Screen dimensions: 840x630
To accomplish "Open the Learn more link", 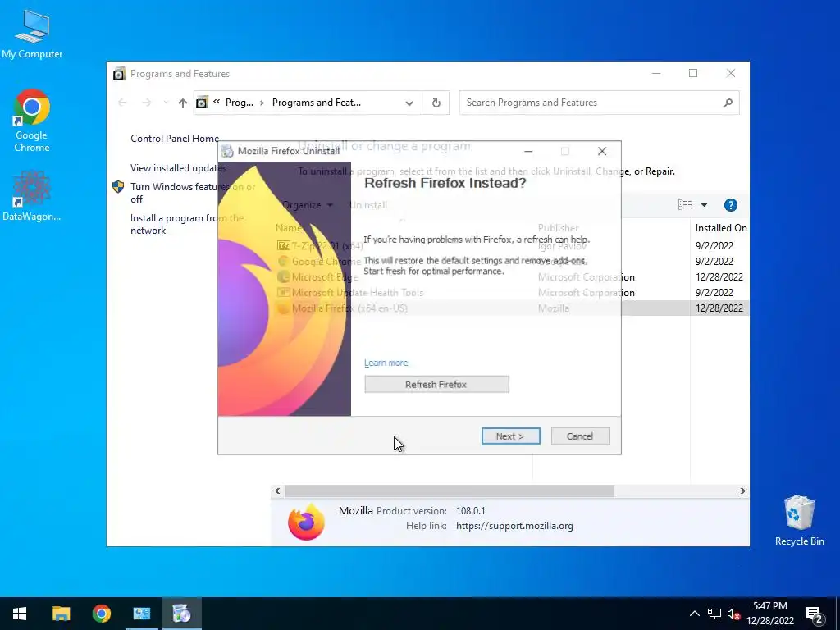I will (386, 363).
